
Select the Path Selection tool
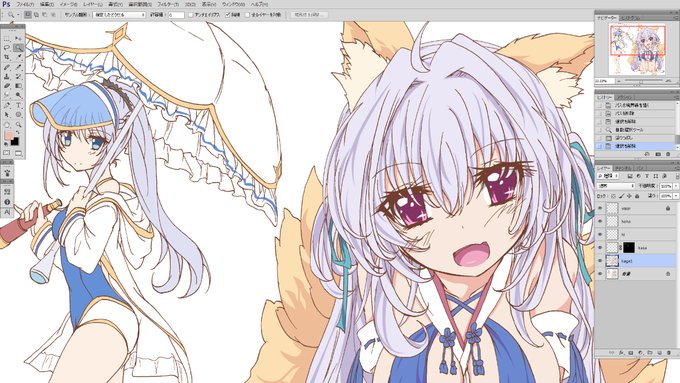[x=7, y=115]
